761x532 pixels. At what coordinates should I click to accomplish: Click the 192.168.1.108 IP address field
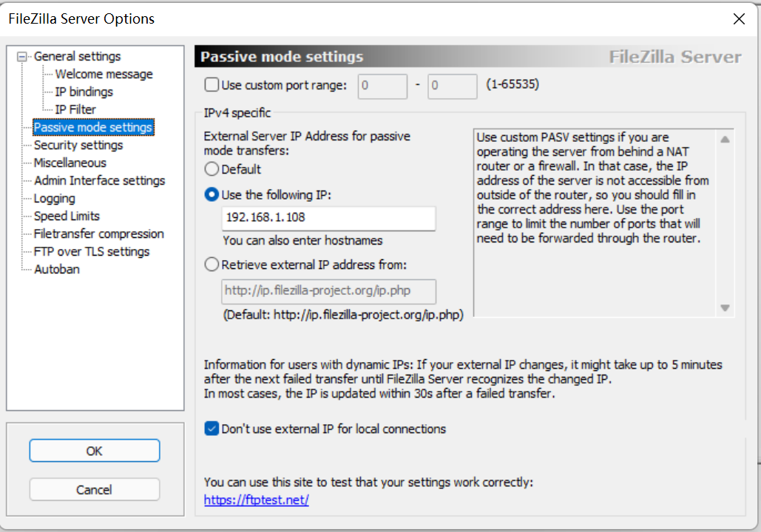pyautogui.click(x=328, y=218)
